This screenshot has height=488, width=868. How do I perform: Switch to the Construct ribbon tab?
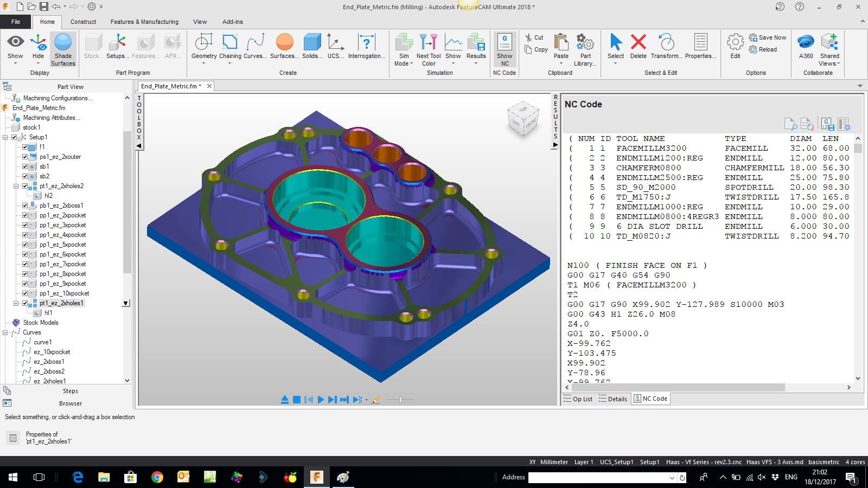click(x=83, y=22)
